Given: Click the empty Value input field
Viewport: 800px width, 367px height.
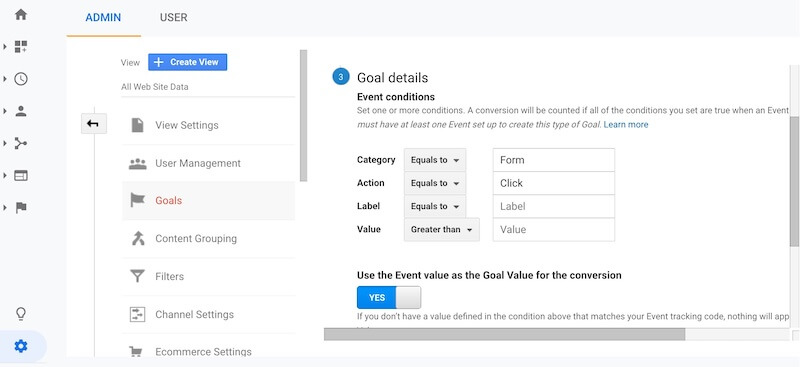Looking at the screenshot, I should (x=554, y=230).
